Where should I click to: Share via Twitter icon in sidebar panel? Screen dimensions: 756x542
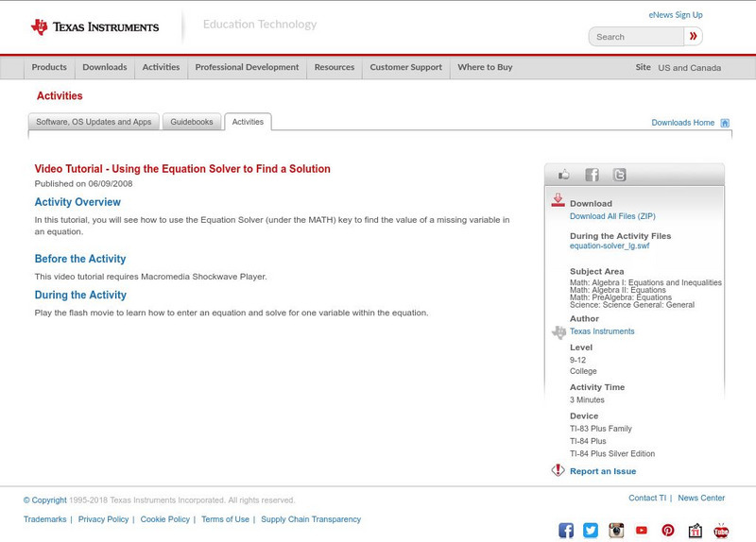tap(620, 175)
